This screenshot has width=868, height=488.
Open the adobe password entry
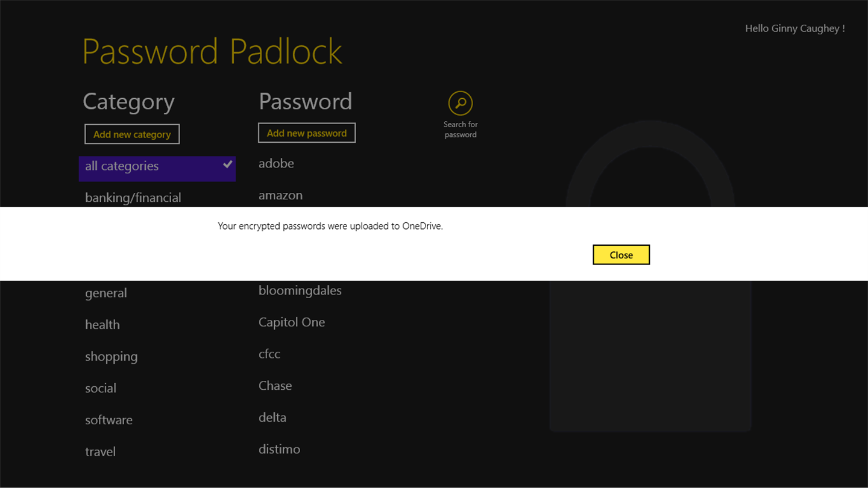pos(277,163)
